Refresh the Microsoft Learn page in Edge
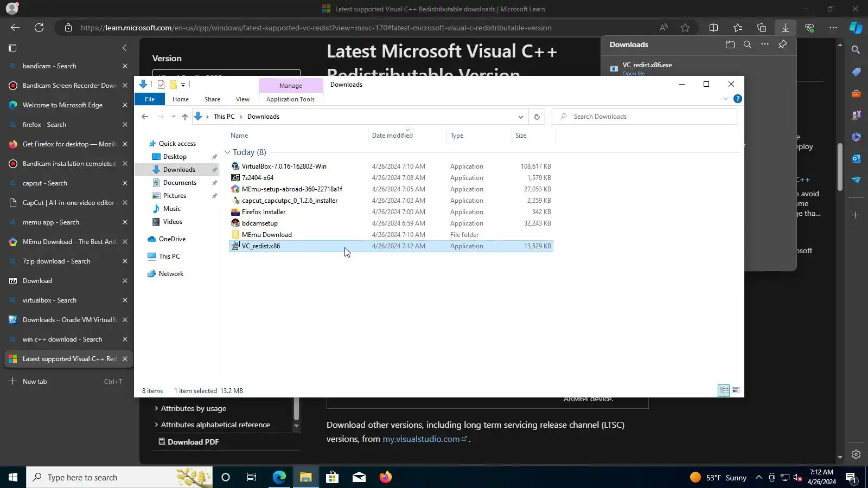868x488 pixels. tap(39, 28)
